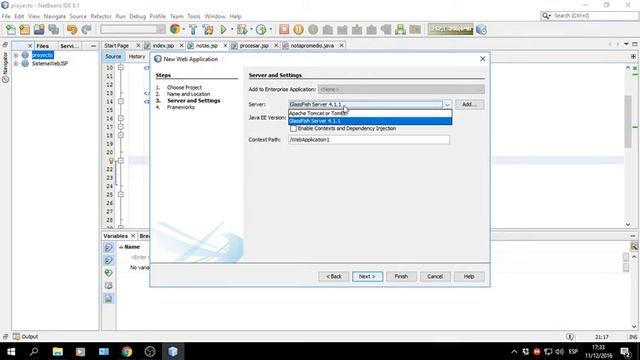Click the Undo toolbar icon
The width and height of the screenshot is (640, 360).
click(72, 29)
